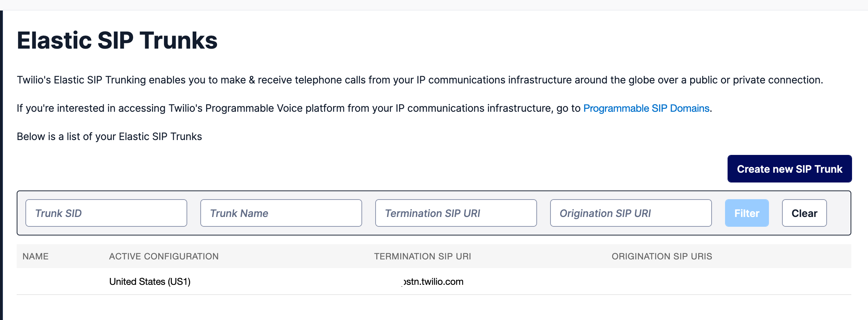Click the NAME column header

click(x=36, y=256)
